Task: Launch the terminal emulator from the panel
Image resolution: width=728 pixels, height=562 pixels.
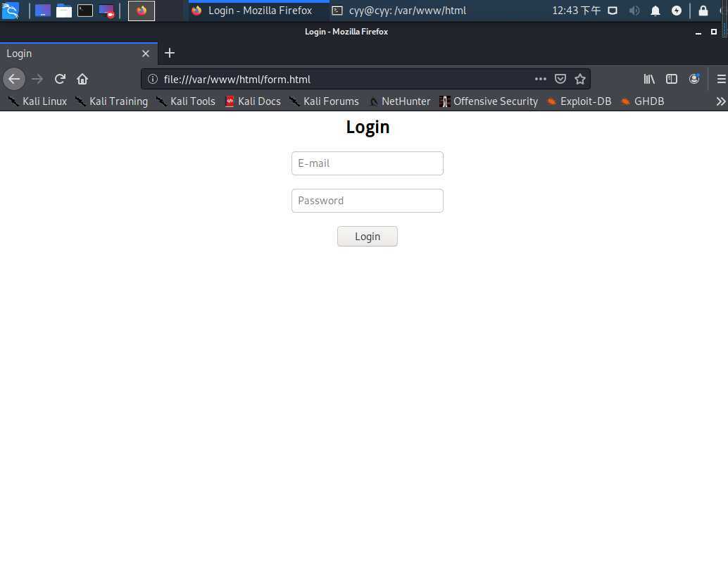Action: coord(85,11)
